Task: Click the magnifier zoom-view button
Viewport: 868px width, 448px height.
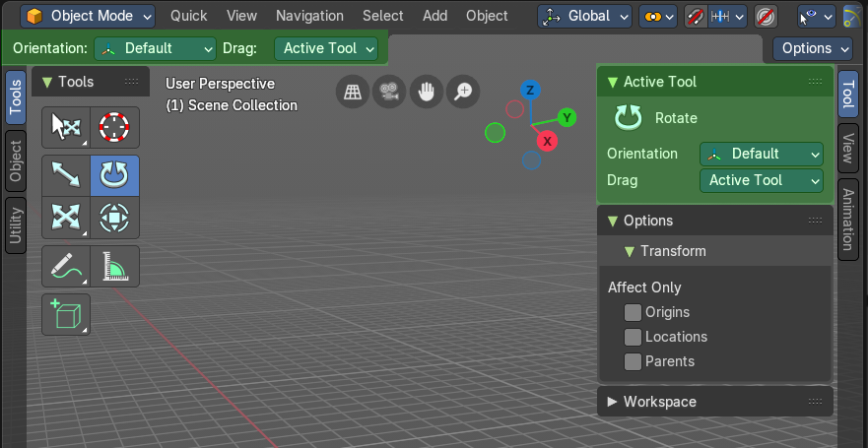Action: point(463,92)
